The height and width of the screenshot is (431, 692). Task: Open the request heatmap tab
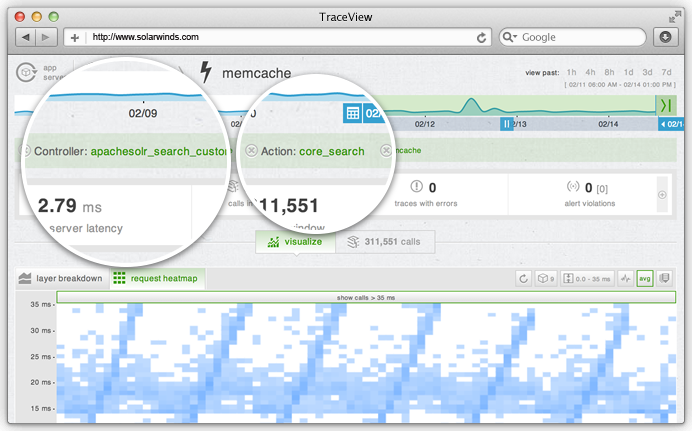(x=157, y=278)
